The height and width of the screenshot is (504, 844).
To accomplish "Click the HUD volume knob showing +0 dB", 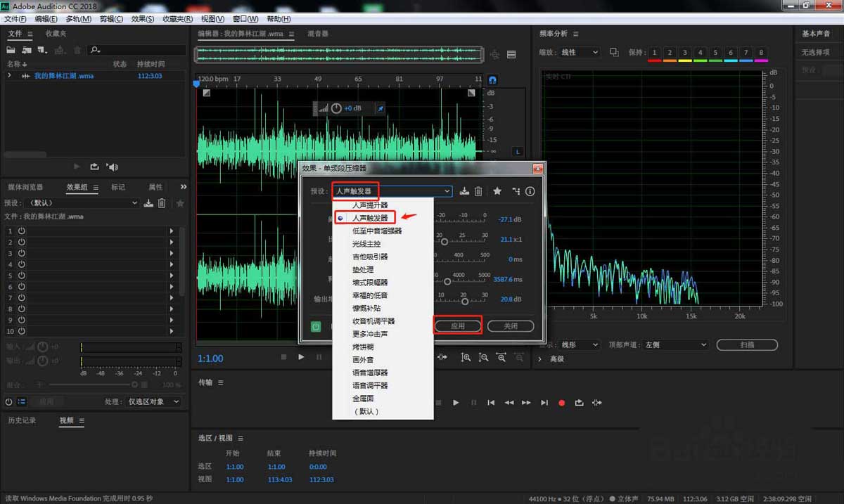I will click(336, 108).
